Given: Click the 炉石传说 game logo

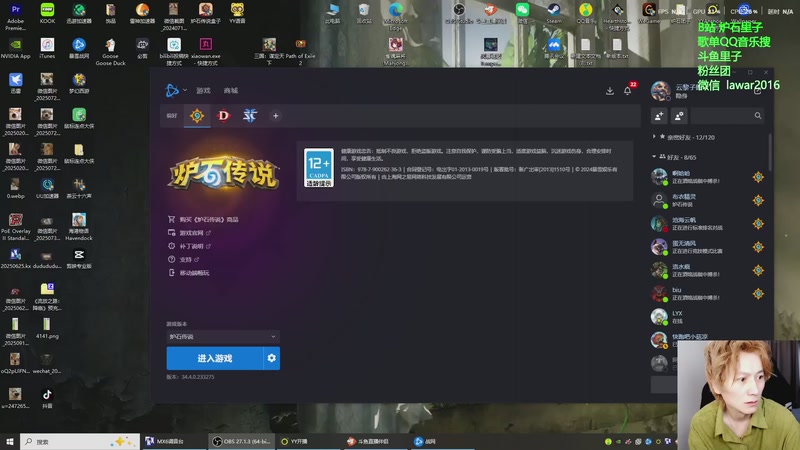Looking at the screenshot, I should point(224,173).
